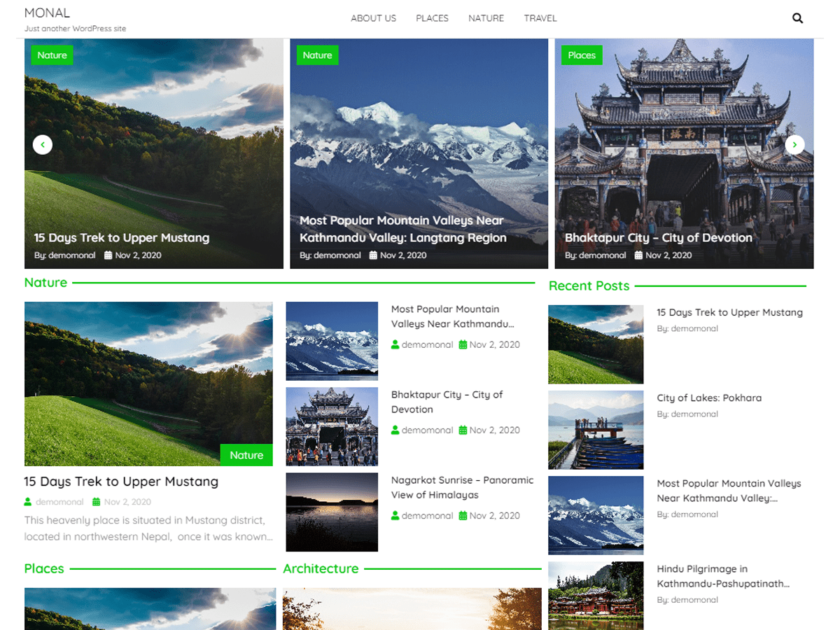
Task: Advance carousel with the next slide arrow
Action: click(794, 145)
